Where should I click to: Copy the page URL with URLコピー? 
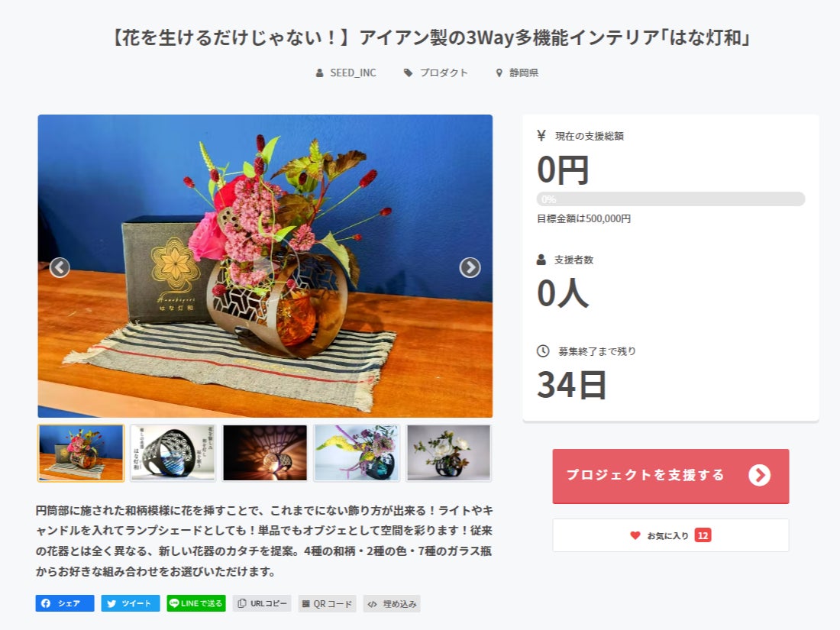[262, 603]
